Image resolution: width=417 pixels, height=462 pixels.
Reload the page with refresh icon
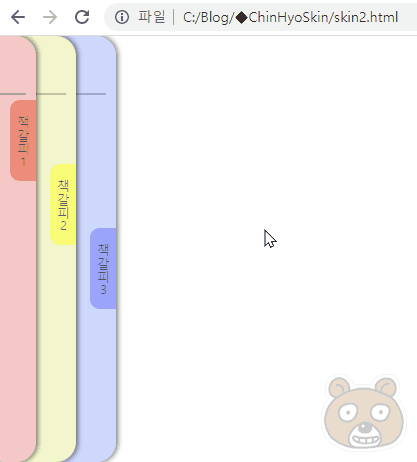pyautogui.click(x=82, y=17)
